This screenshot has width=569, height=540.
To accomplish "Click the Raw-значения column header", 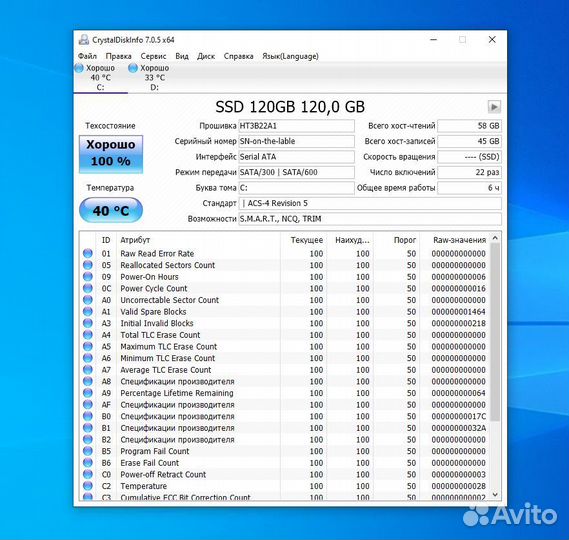I will 454,240.
